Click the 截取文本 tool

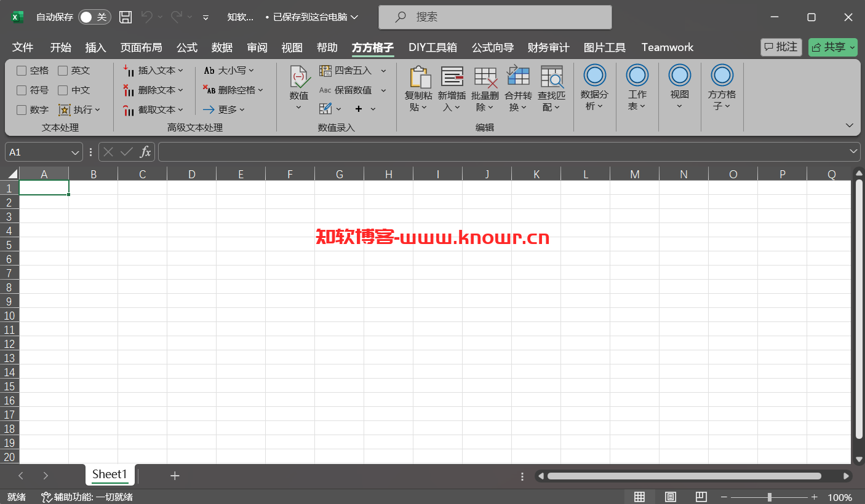click(x=153, y=110)
